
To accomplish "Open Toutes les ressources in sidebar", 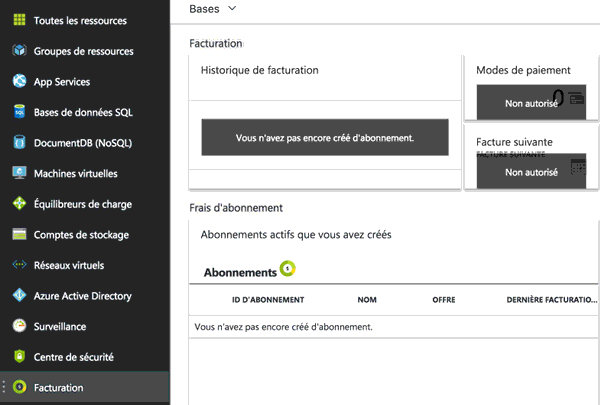I will [x=80, y=20].
